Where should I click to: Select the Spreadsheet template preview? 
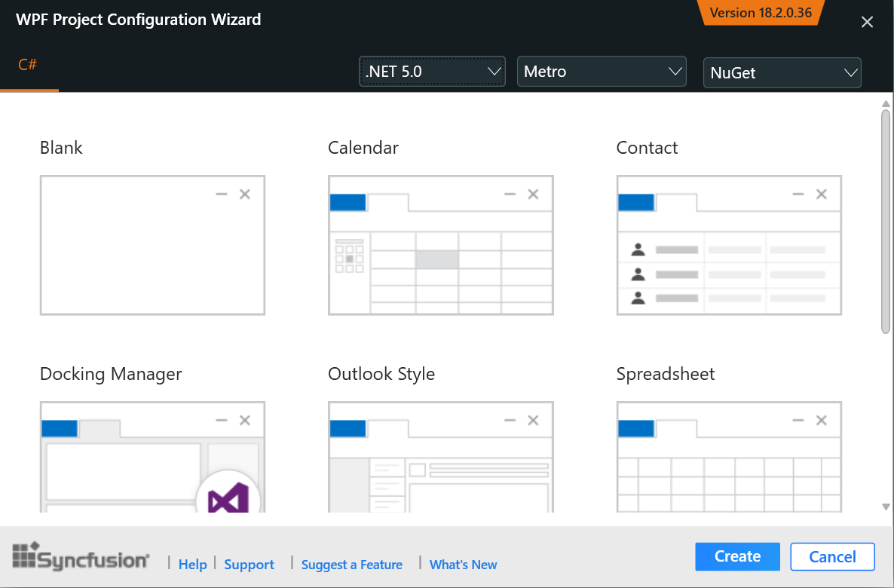tap(729, 457)
